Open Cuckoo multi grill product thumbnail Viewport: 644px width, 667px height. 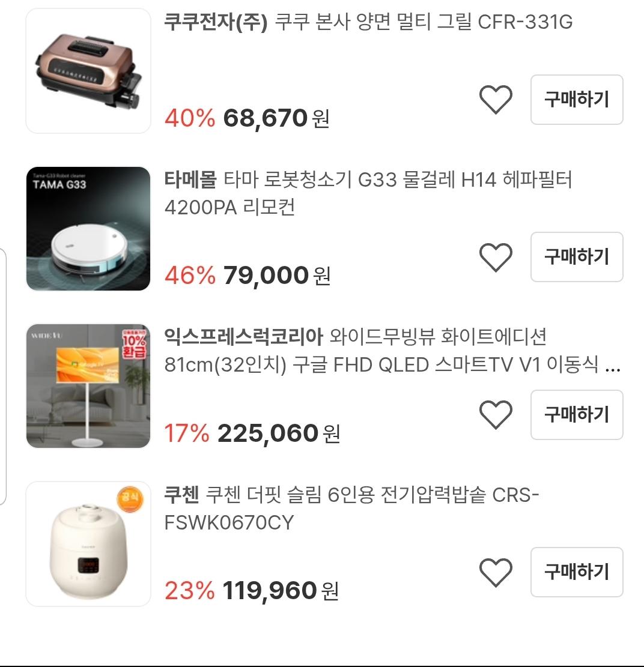(88, 71)
